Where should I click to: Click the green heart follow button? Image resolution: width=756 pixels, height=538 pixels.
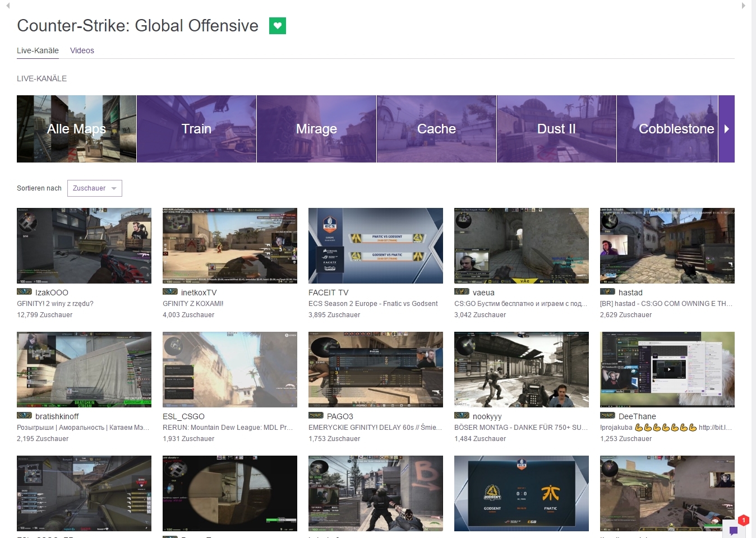278,26
